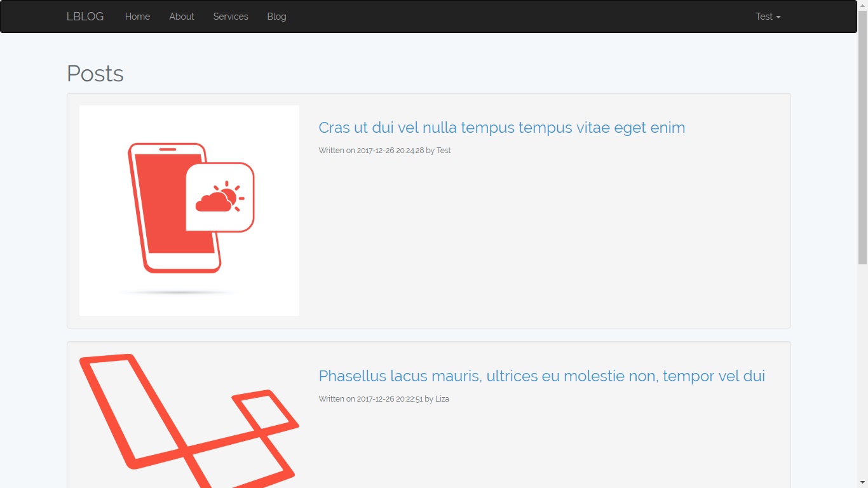This screenshot has height=488, width=868.
Task: Click the 'Written on 2017-12-26 20:24:28 by Test' line
Action: (x=385, y=151)
